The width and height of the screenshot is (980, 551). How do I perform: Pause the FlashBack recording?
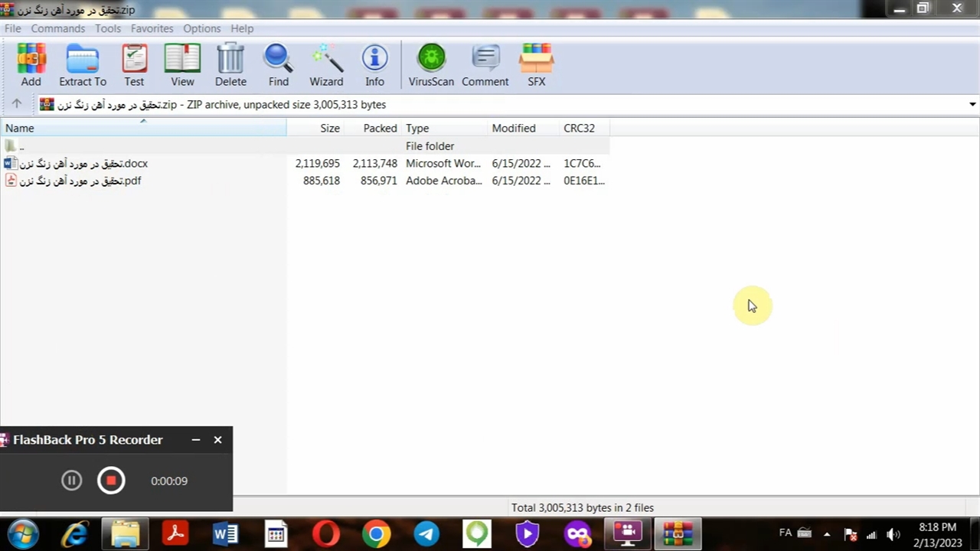pyautogui.click(x=71, y=481)
